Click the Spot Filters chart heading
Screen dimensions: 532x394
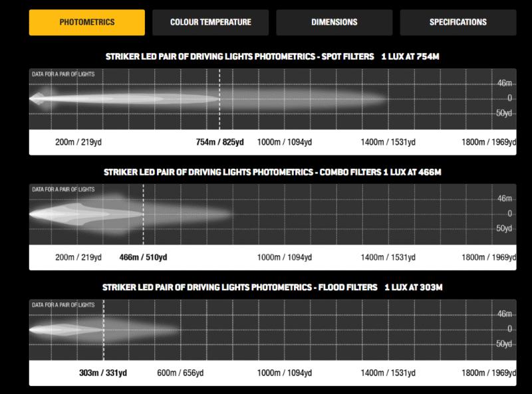pos(272,57)
